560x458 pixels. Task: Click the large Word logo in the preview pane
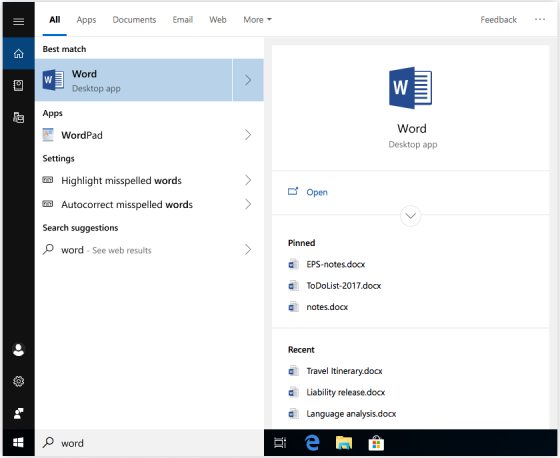[410, 88]
